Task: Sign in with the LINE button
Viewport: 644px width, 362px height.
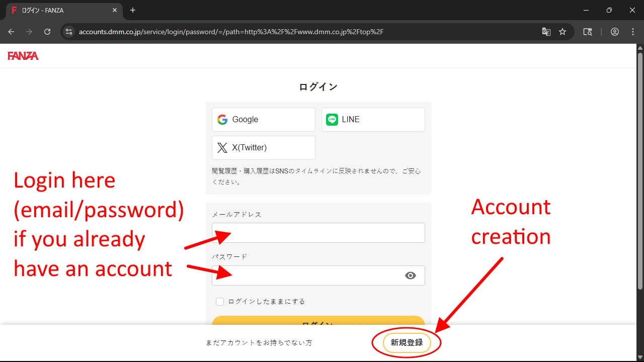Action: click(x=373, y=120)
